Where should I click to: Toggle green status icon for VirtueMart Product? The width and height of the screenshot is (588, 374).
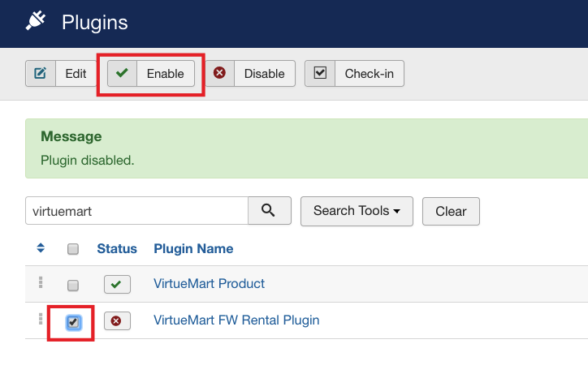pyautogui.click(x=117, y=285)
